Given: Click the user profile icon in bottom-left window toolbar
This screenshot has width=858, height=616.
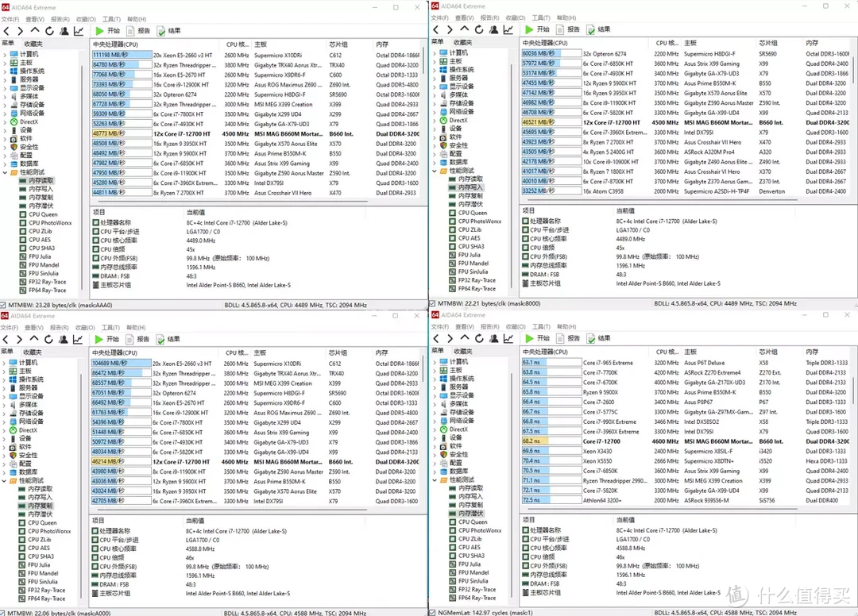Looking at the screenshot, I should coord(64,339).
